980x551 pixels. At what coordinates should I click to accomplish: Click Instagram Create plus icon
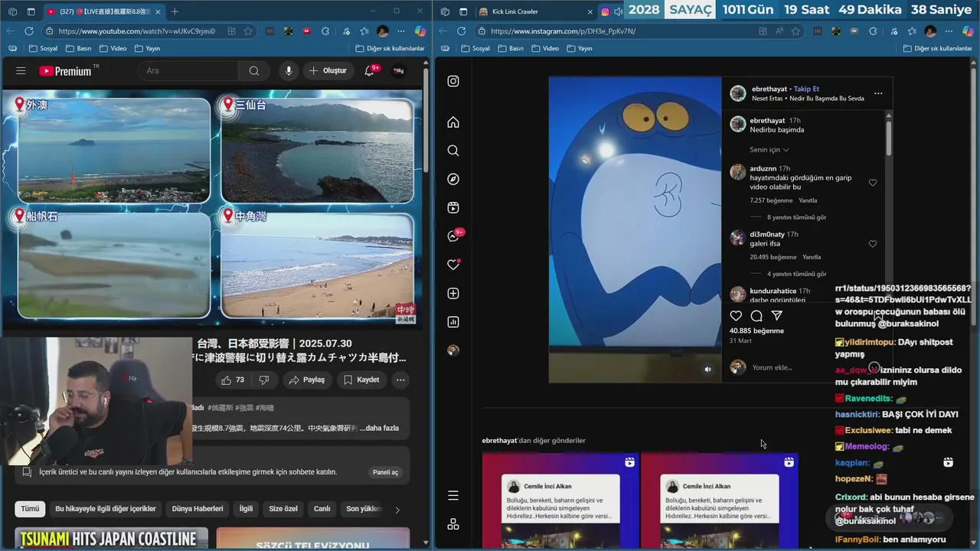click(x=453, y=294)
